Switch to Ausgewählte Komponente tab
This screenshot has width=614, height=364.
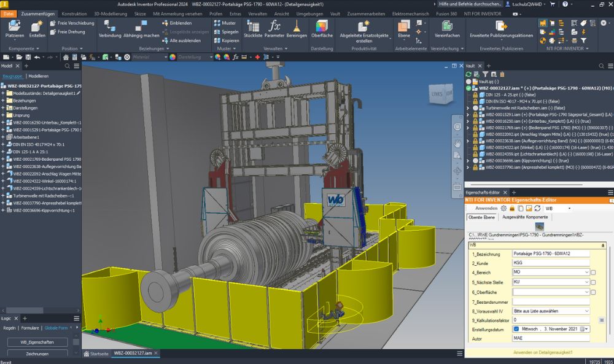(525, 217)
